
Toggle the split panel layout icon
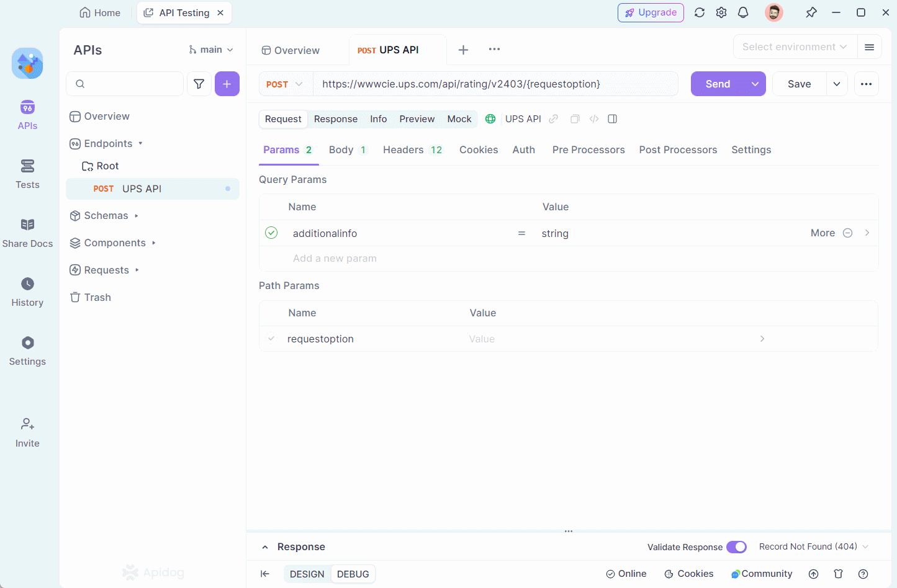click(x=613, y=119)
